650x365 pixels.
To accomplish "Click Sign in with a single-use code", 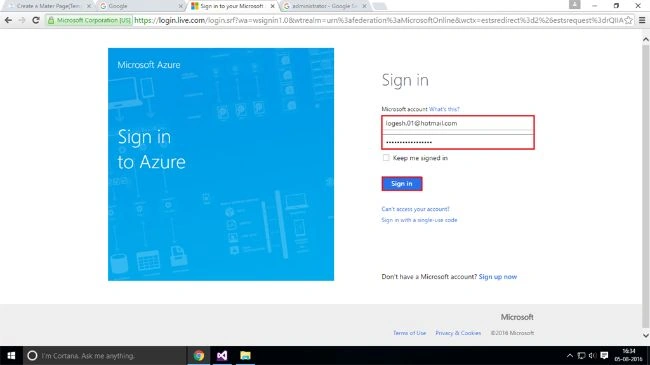I will 419,220.
